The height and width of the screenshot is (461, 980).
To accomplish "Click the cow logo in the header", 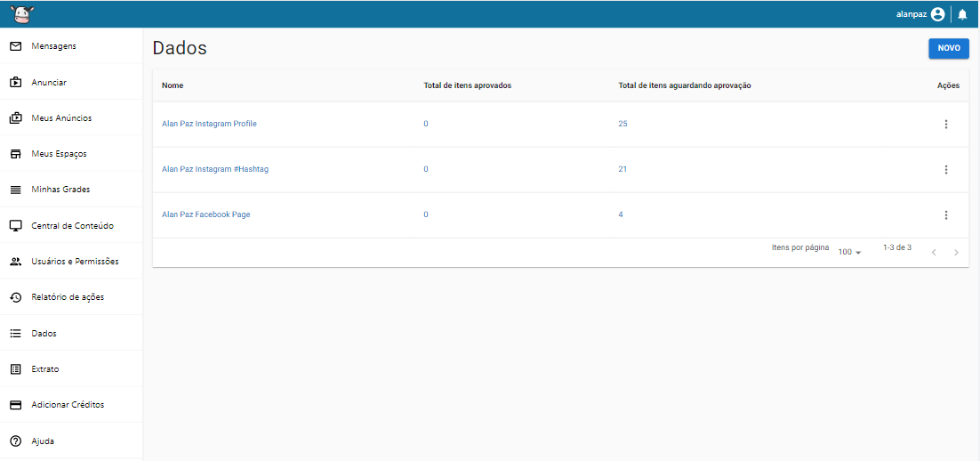I will [22, 13].
